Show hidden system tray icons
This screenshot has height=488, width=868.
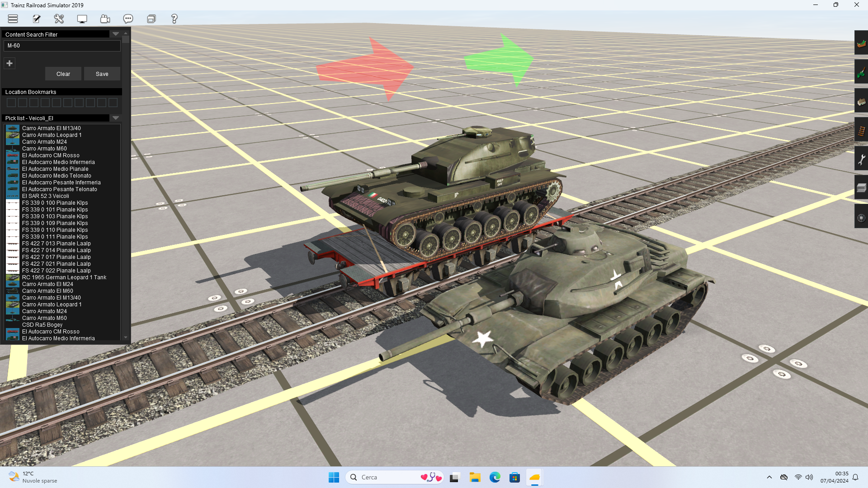click(769, 477)
